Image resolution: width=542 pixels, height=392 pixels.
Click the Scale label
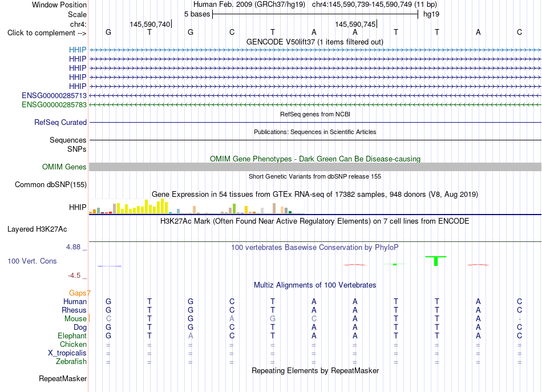[x=78, y=14]
